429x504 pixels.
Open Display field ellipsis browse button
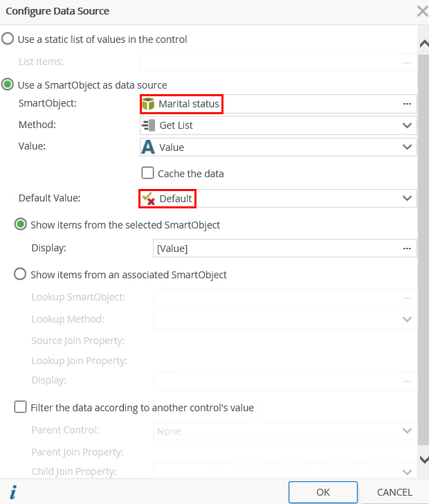click(407, 249)
